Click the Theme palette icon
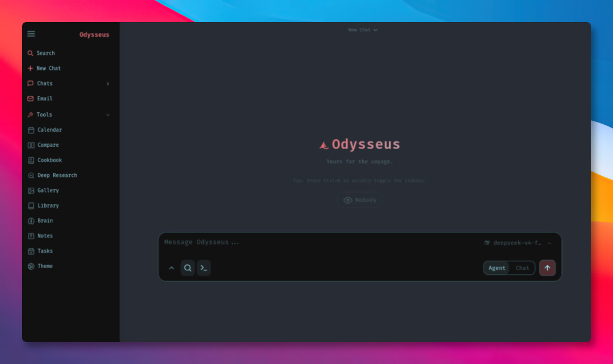Image resolution: width=613 pixels, height=364 pixels. point(31,266)
